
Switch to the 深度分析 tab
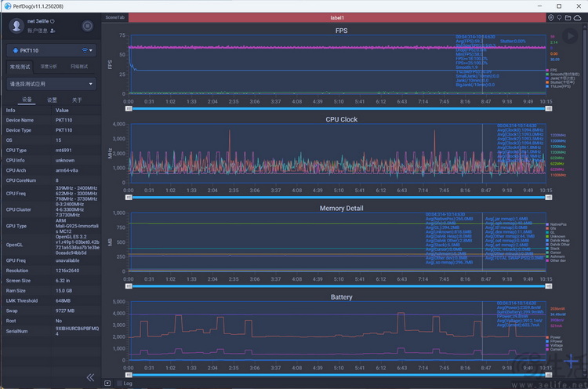coord(49,67)
